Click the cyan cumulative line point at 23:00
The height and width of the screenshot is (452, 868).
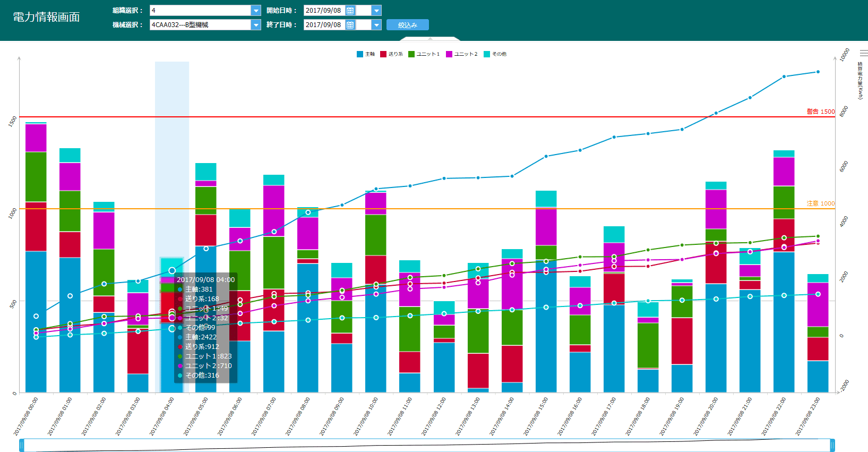(818, 294)
